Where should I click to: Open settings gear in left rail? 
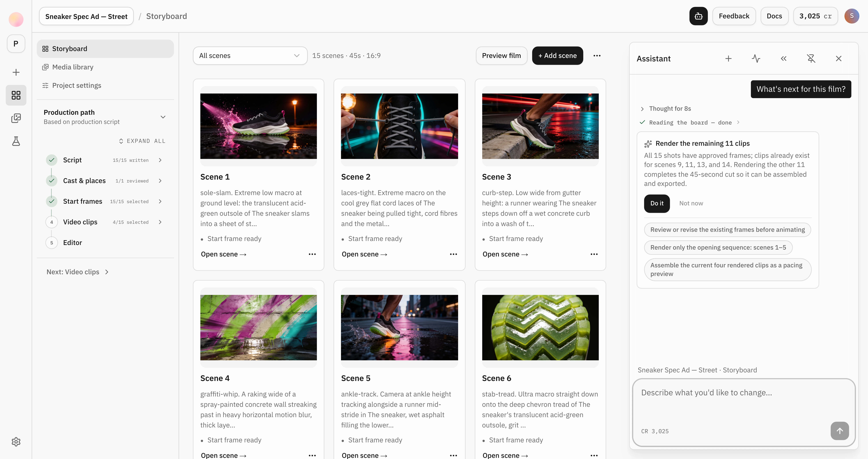coord(16,442)
